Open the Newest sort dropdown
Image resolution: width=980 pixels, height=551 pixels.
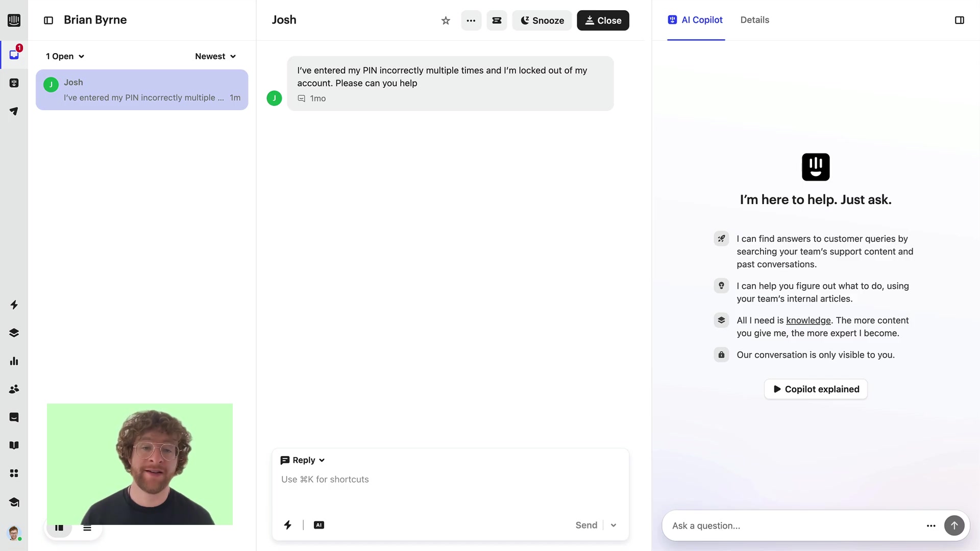tap(215, 56)
